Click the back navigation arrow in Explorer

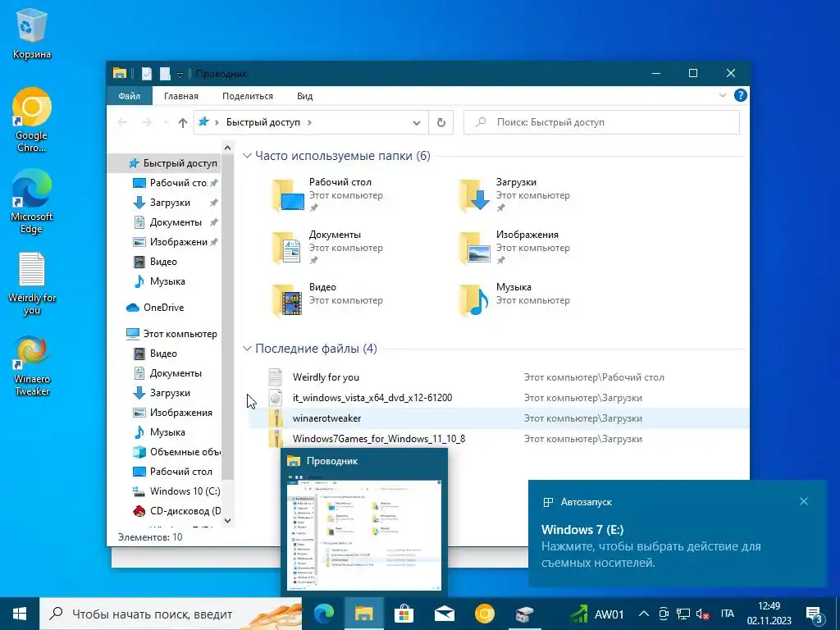[122, 123]
